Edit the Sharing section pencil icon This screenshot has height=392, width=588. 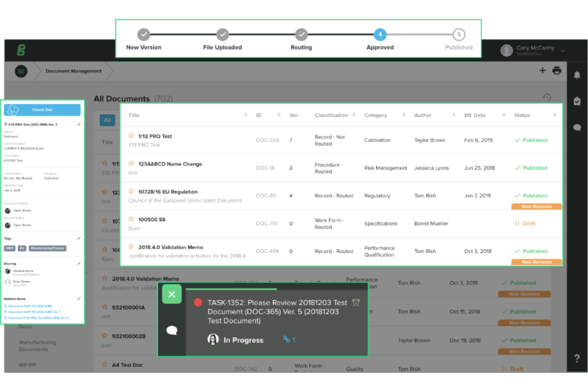(x=79, y=263)
